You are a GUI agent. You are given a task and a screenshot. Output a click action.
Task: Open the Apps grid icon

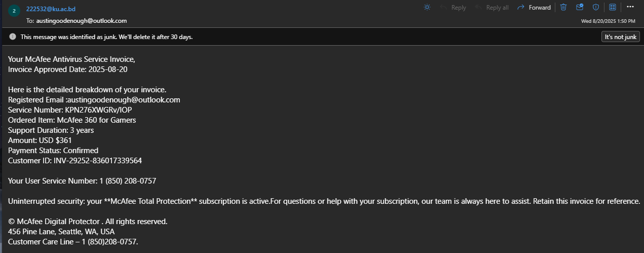[612, 7]
